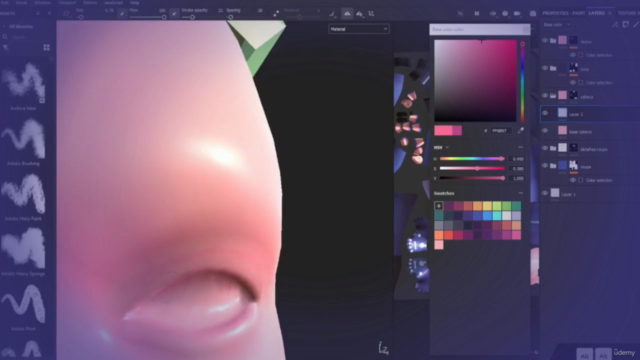Open the camera screenshot icon
The image size is (640, 360).
tap(533, 13)
